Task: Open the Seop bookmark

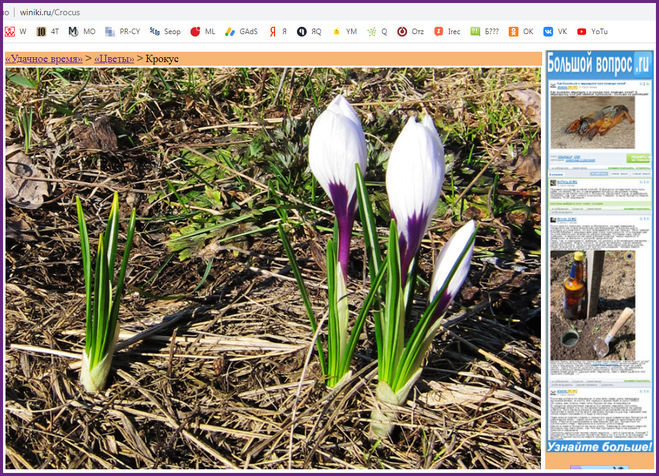Action: point(165,32)
